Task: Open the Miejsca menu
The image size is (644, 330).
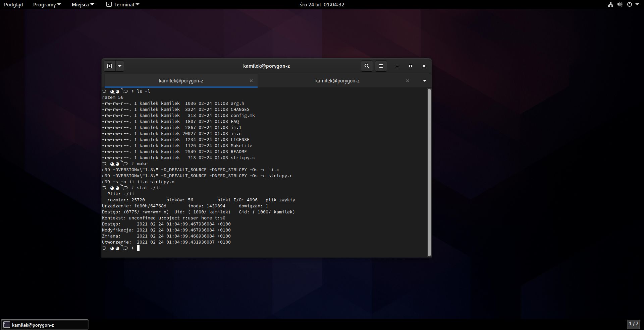Action: tap(83, 5)
